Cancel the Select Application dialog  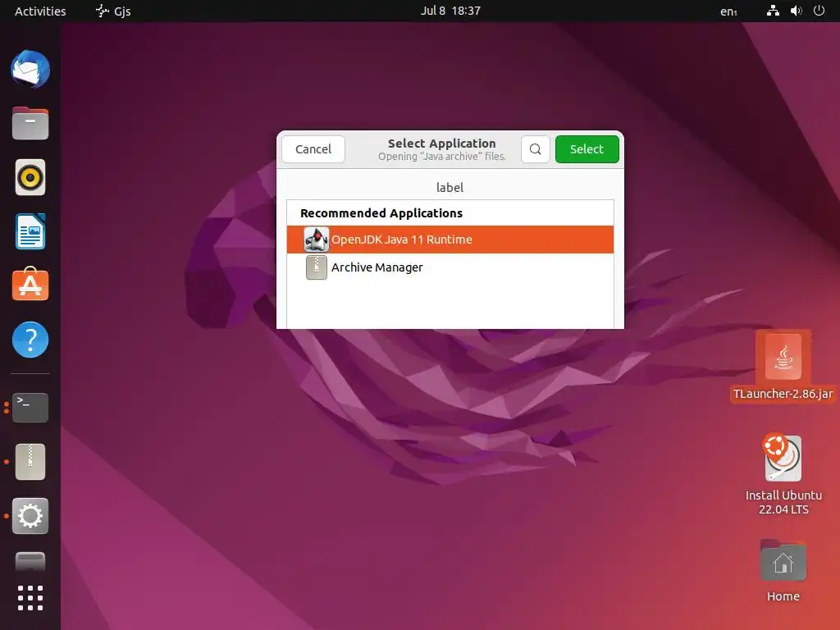[313, 149]
